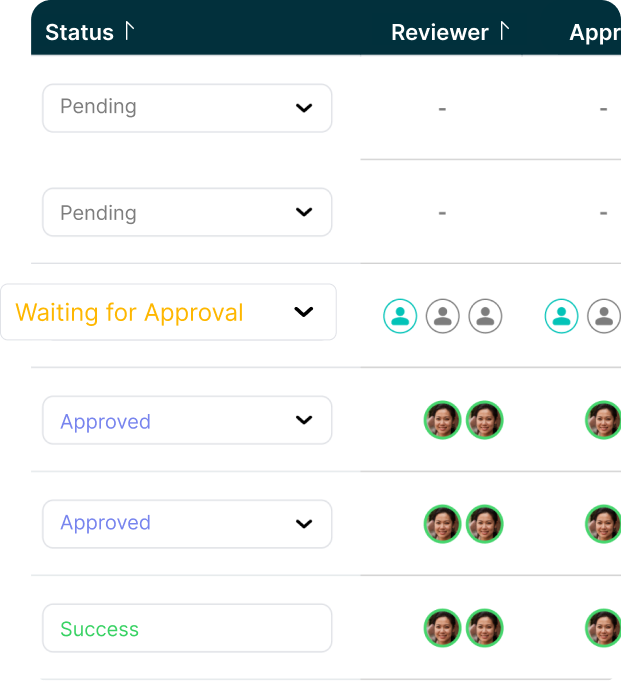This screenshot has height=682, width=621.
Task: Click the Status column header
Action: [x=80, y=32]
